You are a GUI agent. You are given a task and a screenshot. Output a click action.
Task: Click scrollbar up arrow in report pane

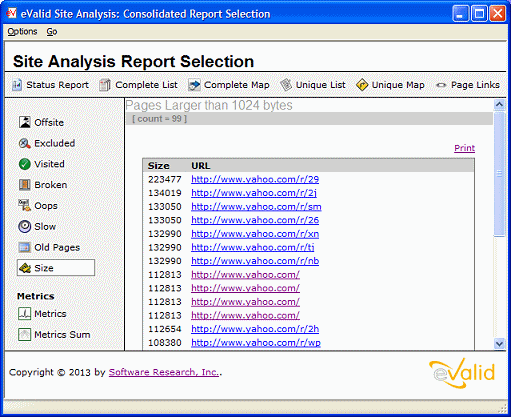pyautogui.click(x=499, y=105)
